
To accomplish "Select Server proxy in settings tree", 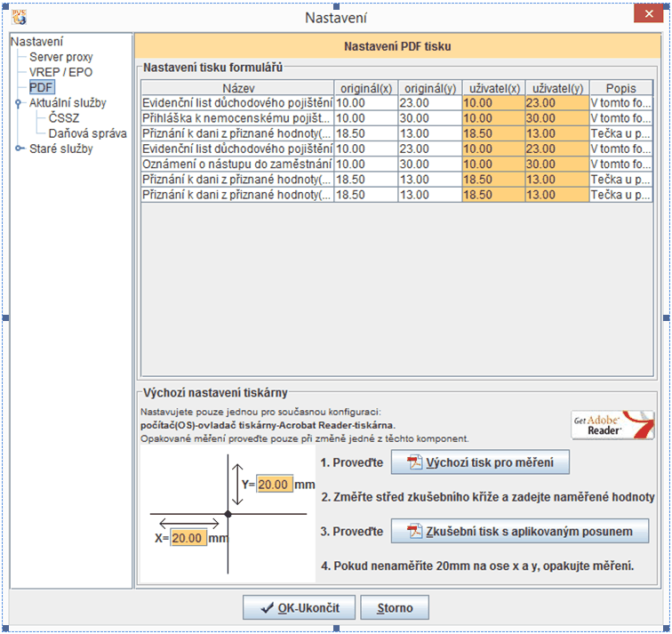I will [x=60, y=57].
